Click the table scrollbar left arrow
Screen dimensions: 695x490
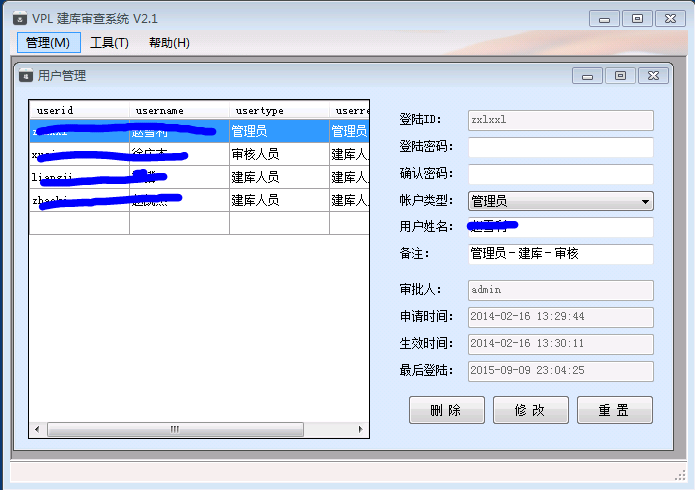point(37,429)
